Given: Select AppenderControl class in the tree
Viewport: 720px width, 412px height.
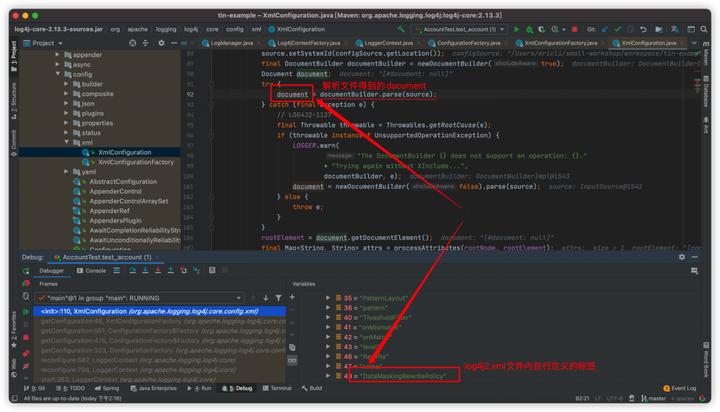Looking at the screenshot, I should (x=115, y=191).
